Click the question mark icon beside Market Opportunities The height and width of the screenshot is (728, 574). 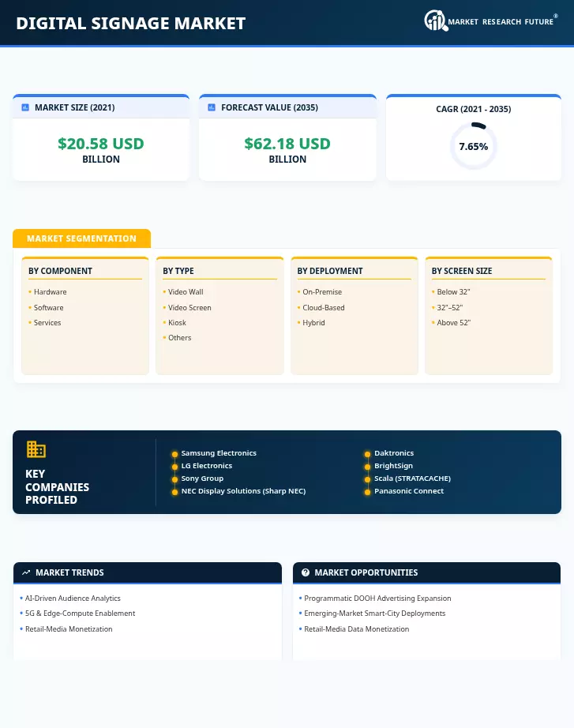click(305, 573)
